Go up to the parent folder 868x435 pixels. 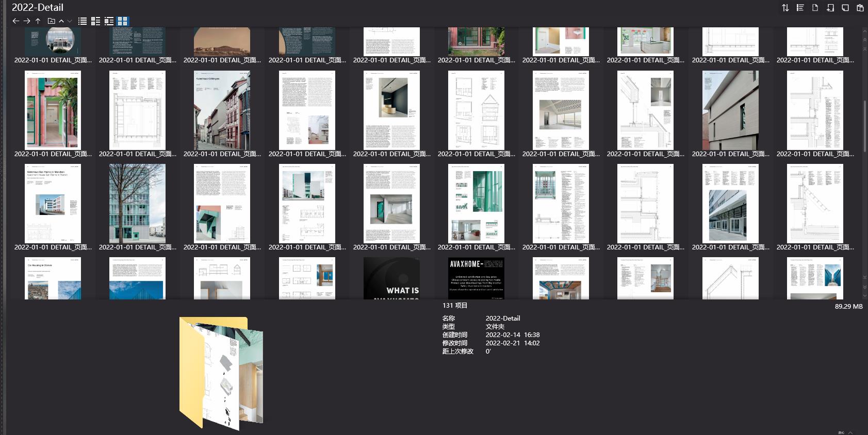38,21
